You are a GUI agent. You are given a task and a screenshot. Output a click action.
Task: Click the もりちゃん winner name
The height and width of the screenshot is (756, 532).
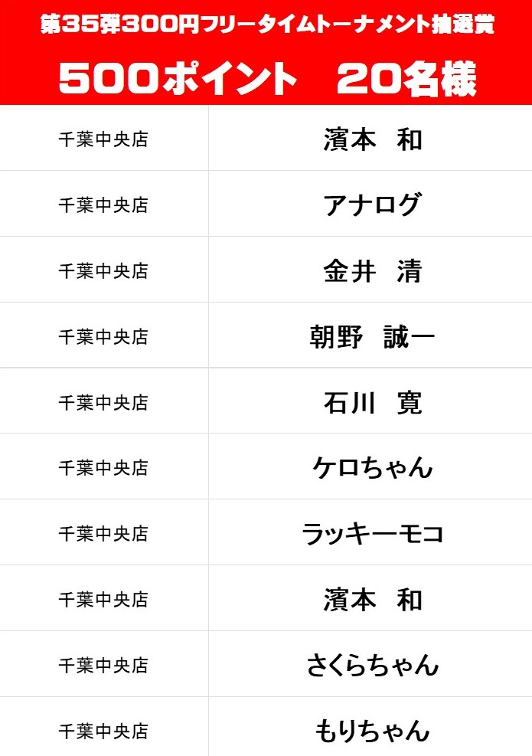click(x=372, y=731)
